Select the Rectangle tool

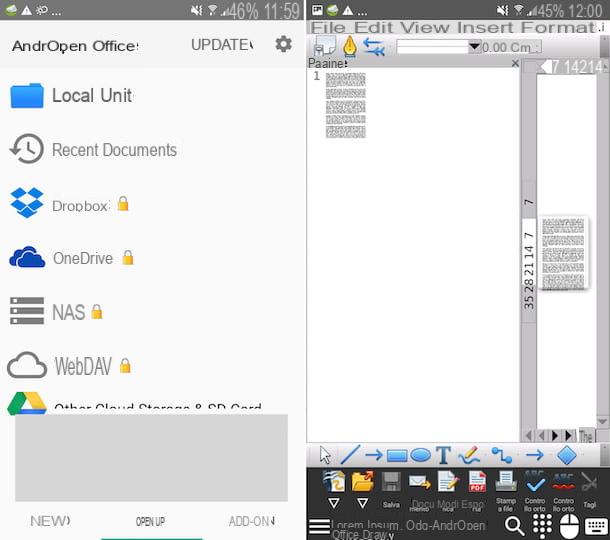[x=397, y=456]
